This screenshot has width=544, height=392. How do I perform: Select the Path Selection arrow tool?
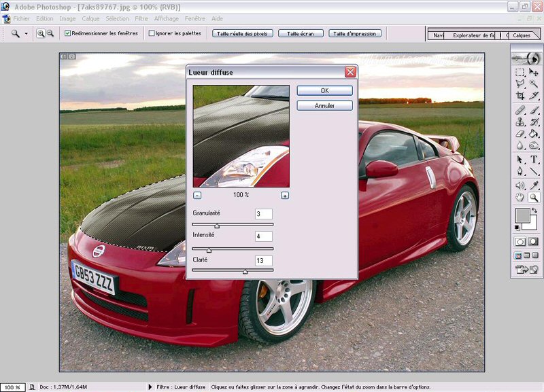tap(520, 160)
